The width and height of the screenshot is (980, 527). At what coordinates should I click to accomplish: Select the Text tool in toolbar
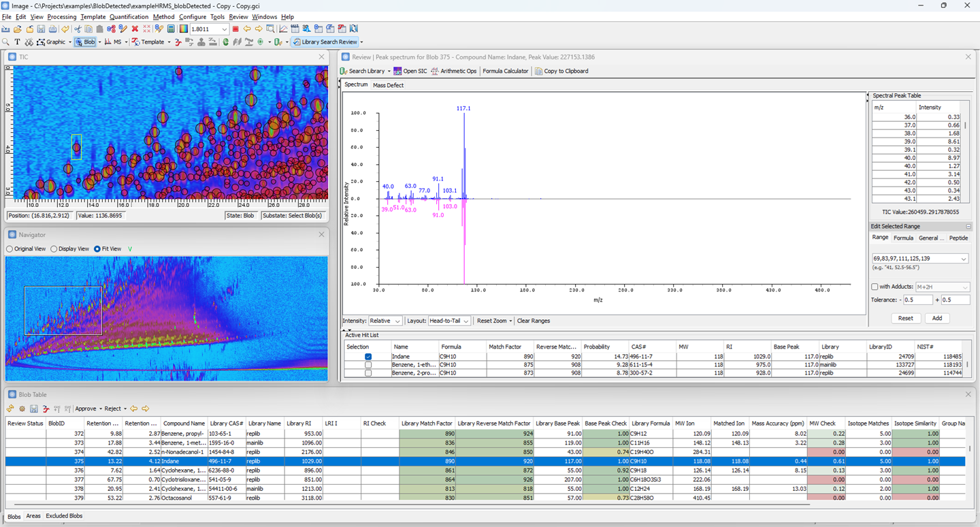pos(17,42)
